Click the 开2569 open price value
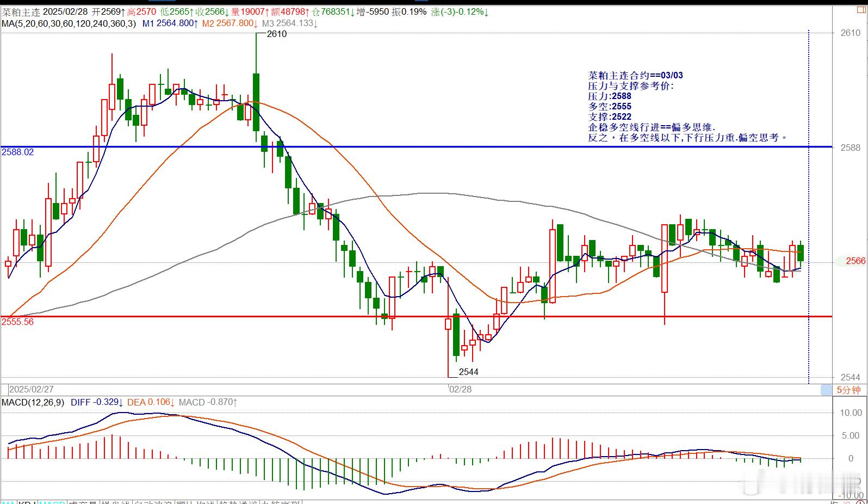Screen dimensions: 868x504 coord(108,11)
